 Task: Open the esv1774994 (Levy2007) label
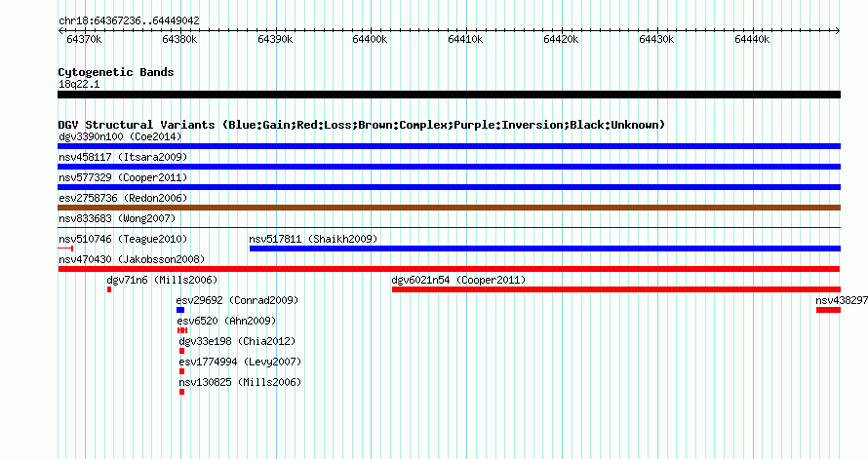click(240, 362)
